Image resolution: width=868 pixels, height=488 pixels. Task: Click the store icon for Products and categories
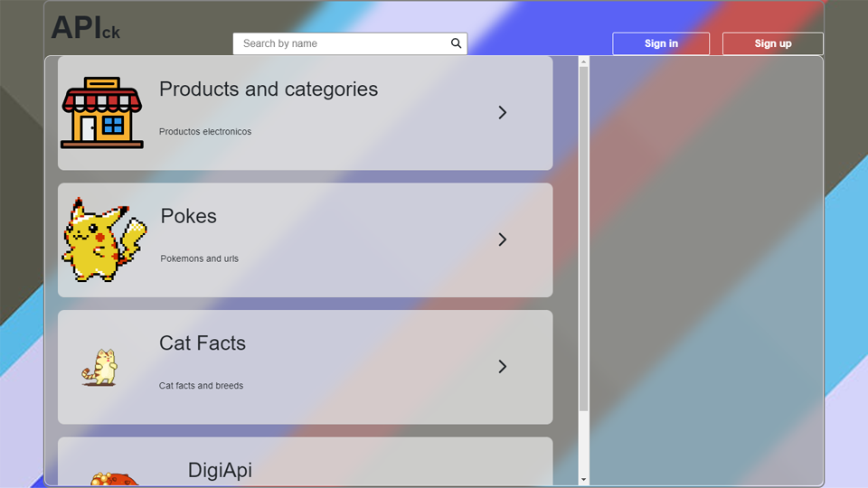pyautogui.click(x=102, y=113)
